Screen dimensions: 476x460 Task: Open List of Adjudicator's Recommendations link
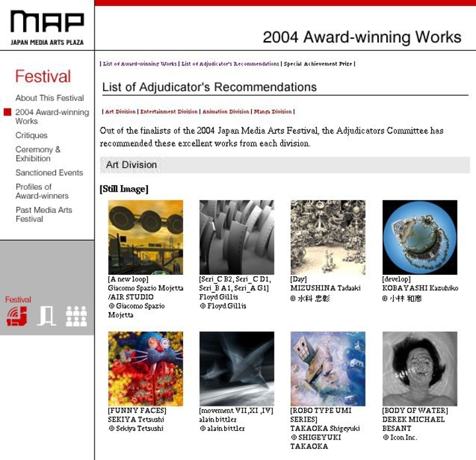pyautogui.click(x=230, y=63)
